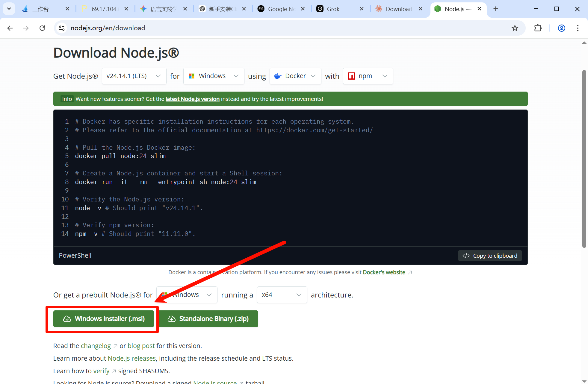Open the npm package manager dropdown
Image resolution: width=588 pixels, height=384 pixels.
pos(368,76)
